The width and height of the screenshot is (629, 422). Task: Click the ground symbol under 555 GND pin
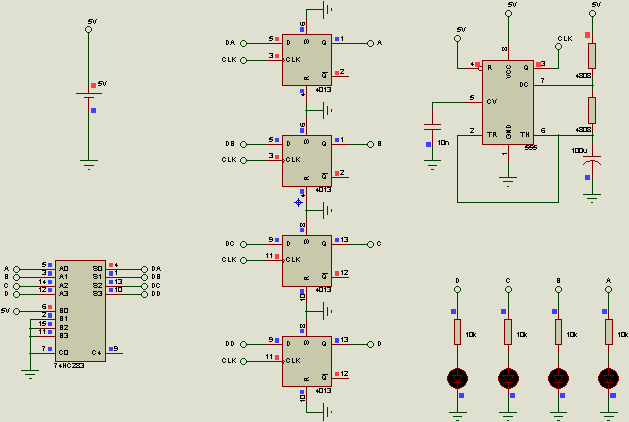pyautogui.click(x=508, y=182)
